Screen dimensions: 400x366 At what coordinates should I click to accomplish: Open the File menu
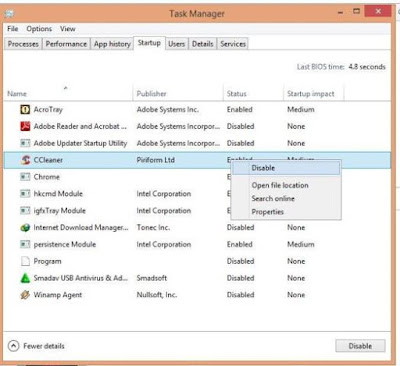13,29
